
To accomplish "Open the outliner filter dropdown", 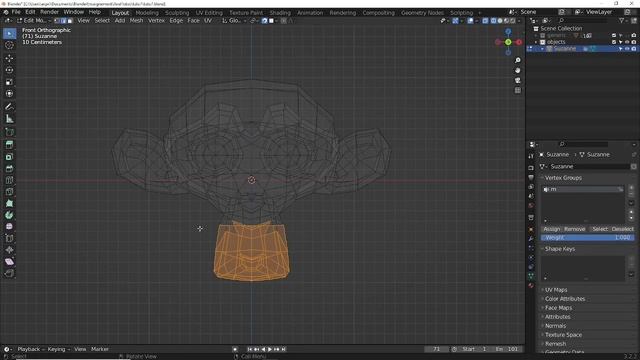I will (623, 20).
